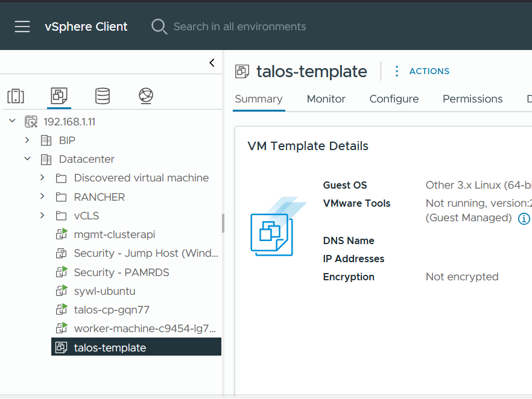This screenshot has width=532, height=399.
Task: Switch to VMs and Templates view
Action: pos(59,96)
